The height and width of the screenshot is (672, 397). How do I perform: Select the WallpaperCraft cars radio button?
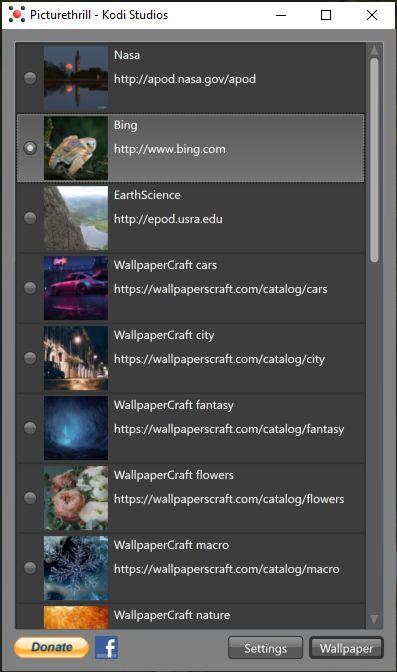tap(30, 288)
